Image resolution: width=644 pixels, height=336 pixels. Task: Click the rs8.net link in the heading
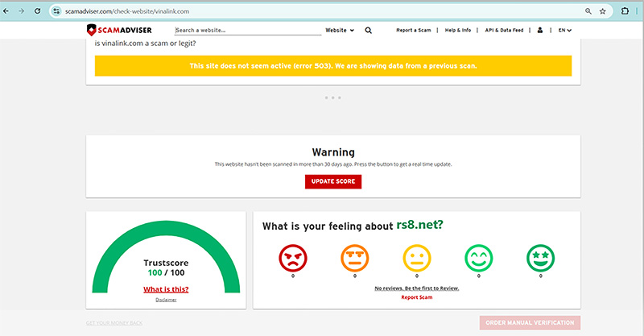419,225
